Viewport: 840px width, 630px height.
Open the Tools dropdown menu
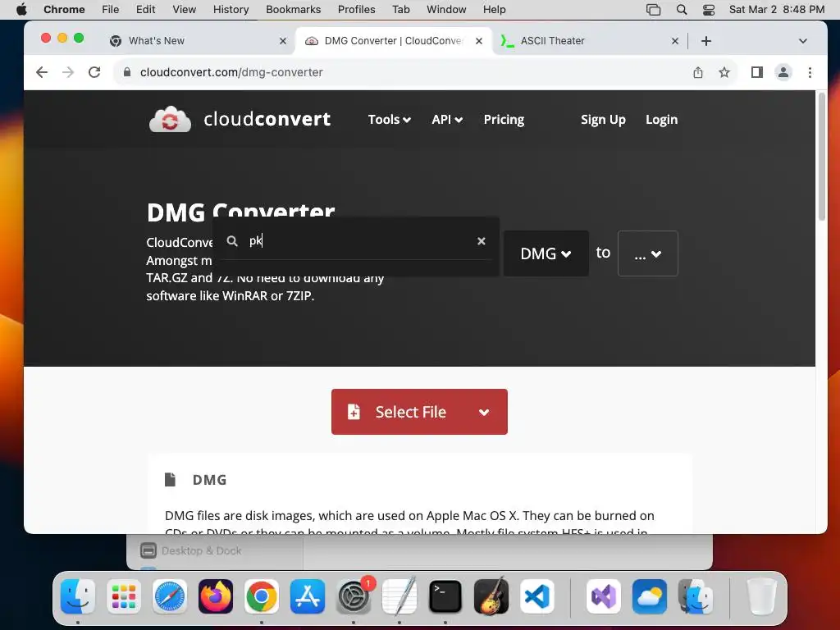390,120
